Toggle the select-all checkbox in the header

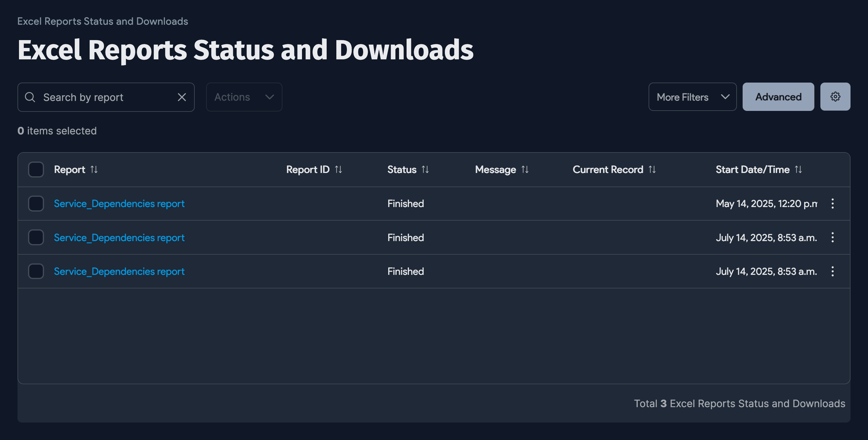click(36, 169)
